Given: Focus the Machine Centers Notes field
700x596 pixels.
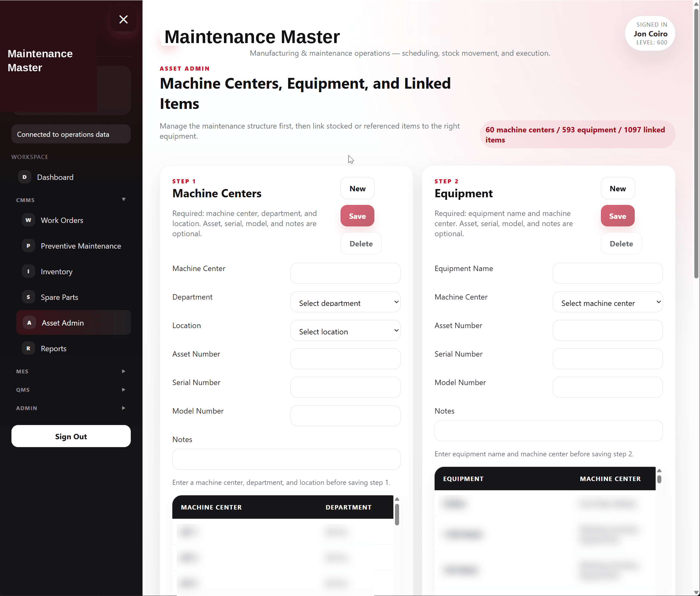Looking at the screenshot, I should coord(286,459).
